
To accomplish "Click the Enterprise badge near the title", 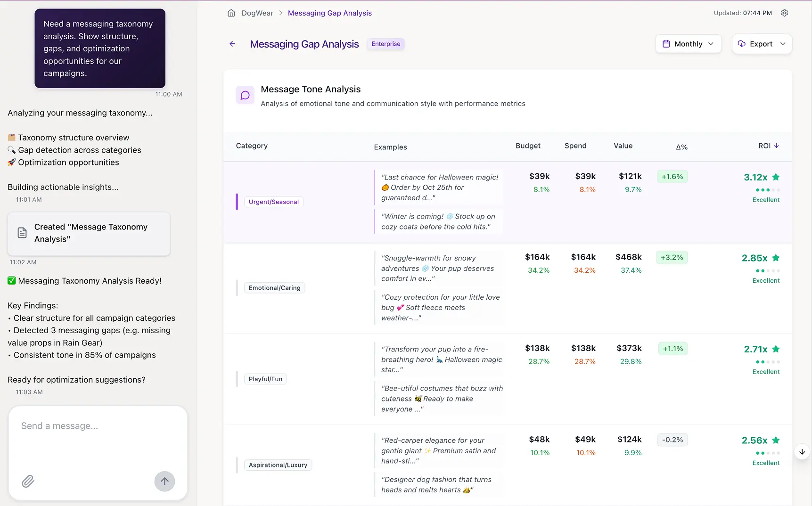I will coord(385,44).
